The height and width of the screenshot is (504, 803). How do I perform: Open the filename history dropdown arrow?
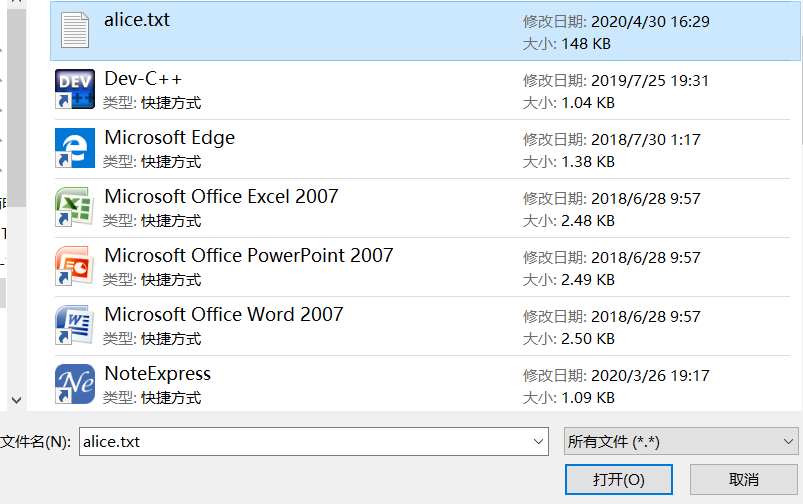tap(538, 442)
